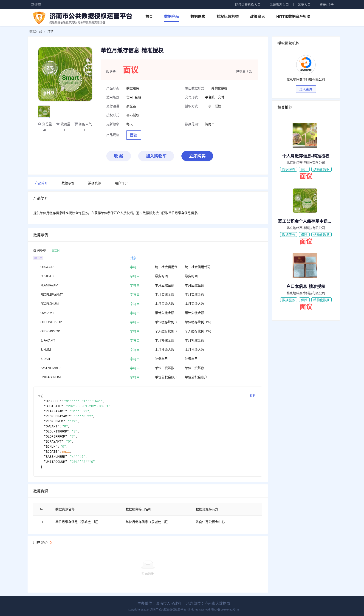Switch to the 用户评价 tab
Viewport: 364px width, 616px height.
pyautogui.click(x=121, y=183)
